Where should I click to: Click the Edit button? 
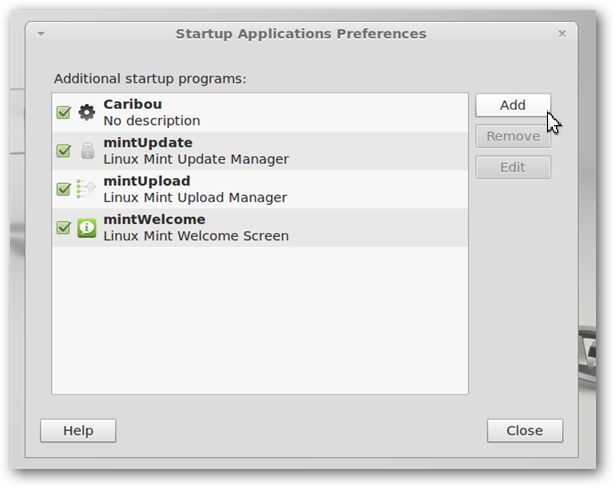tap(513, 168)
